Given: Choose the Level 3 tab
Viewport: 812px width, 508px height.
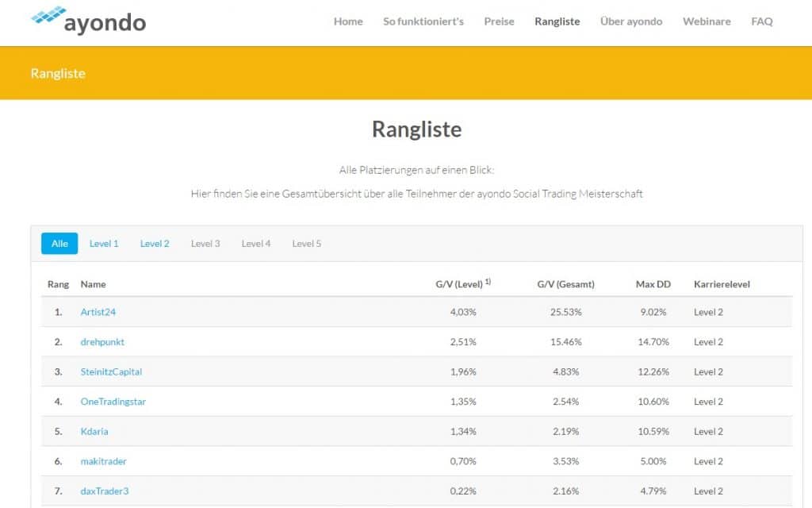Looking at the screenshot, I should point(205,244).
